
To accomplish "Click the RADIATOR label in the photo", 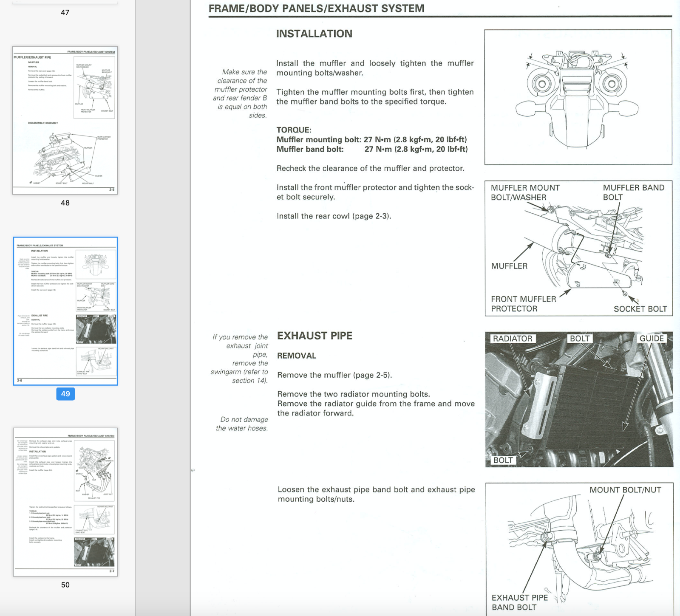I will [x=512, y=339].
